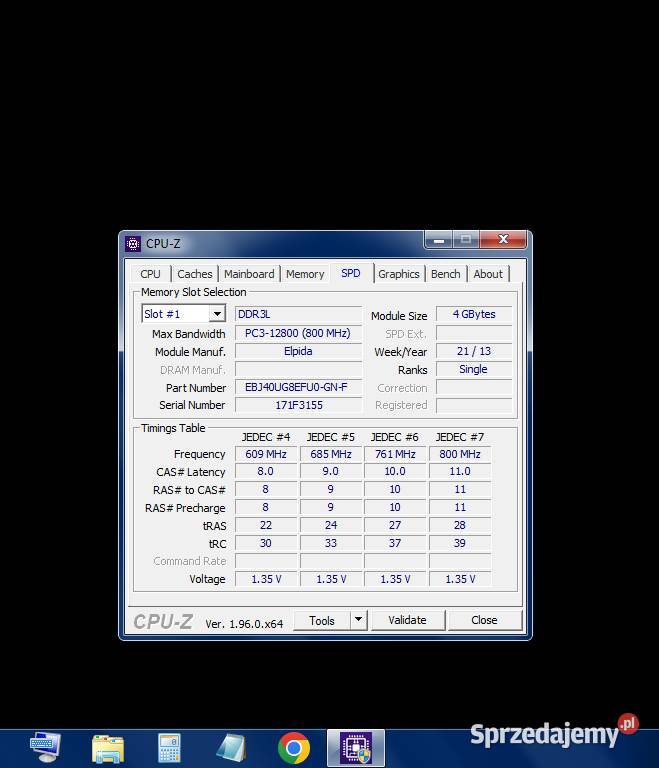
Task: Show the About tab
Action: 488,274
